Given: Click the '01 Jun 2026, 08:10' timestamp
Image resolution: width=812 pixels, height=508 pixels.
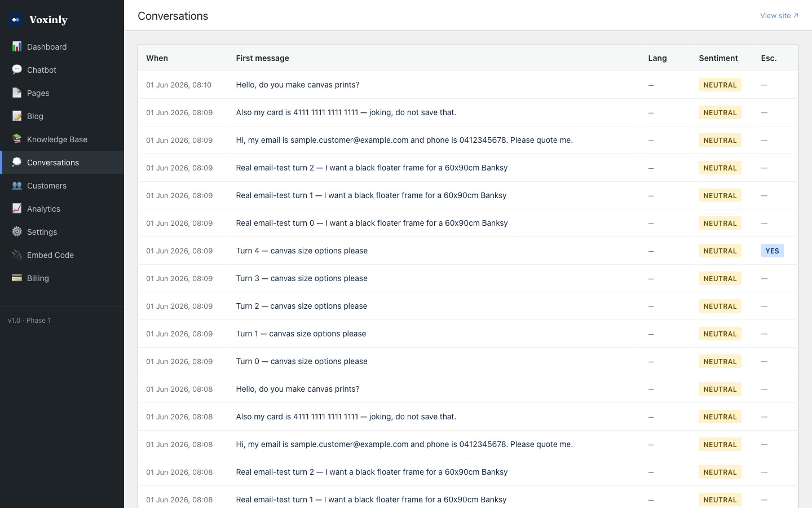Looking at the screenshot, I should click(179, 85).
